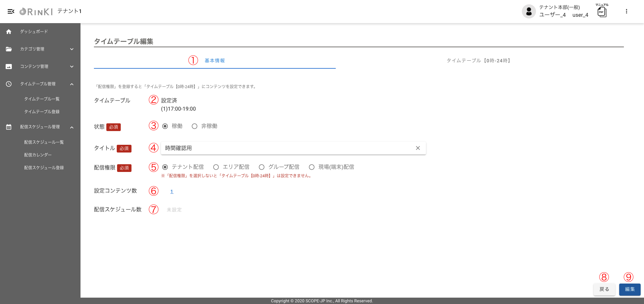Click the 設定コンテンツ数 link showing 1
The width and height of the screenshot is (644, 304).
[x=172, y=191]
